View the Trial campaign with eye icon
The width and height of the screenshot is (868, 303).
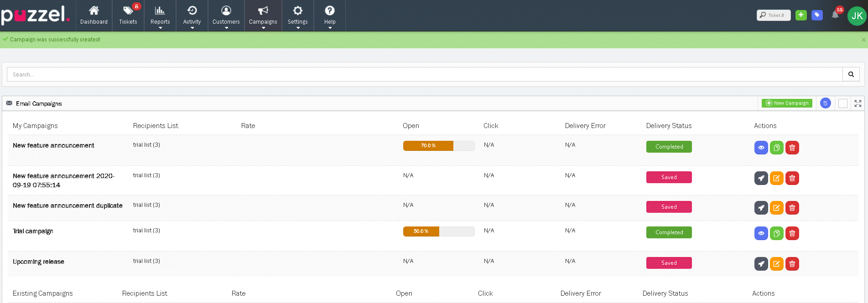pyautogui.click(x=761, y=233)
